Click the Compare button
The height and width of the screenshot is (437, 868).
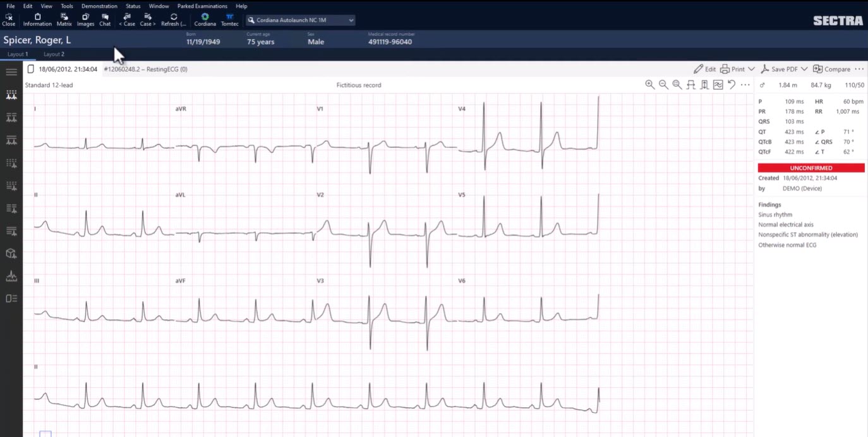(x=831, y=69)
